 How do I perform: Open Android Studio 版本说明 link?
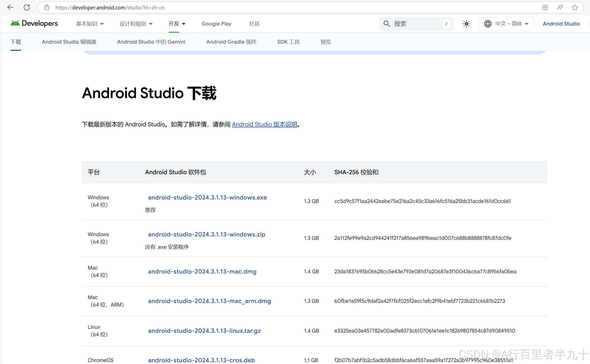[264, 124]
